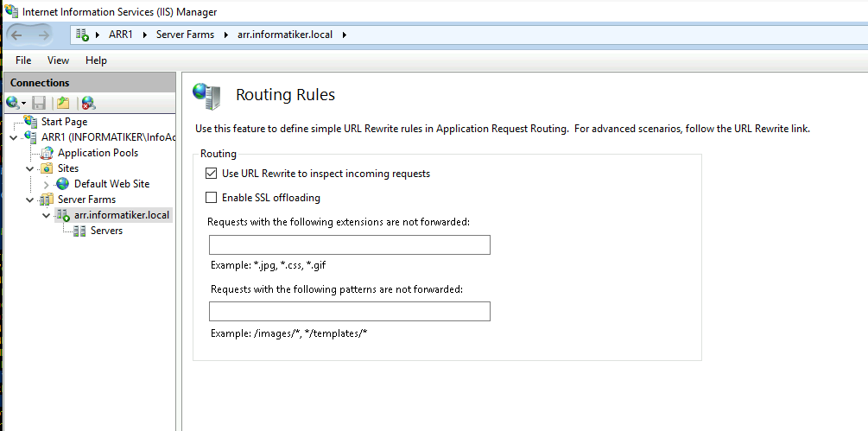Select Sites label in the tree
The width and height of the screenshot is (868, 431).
pos(68,168)
